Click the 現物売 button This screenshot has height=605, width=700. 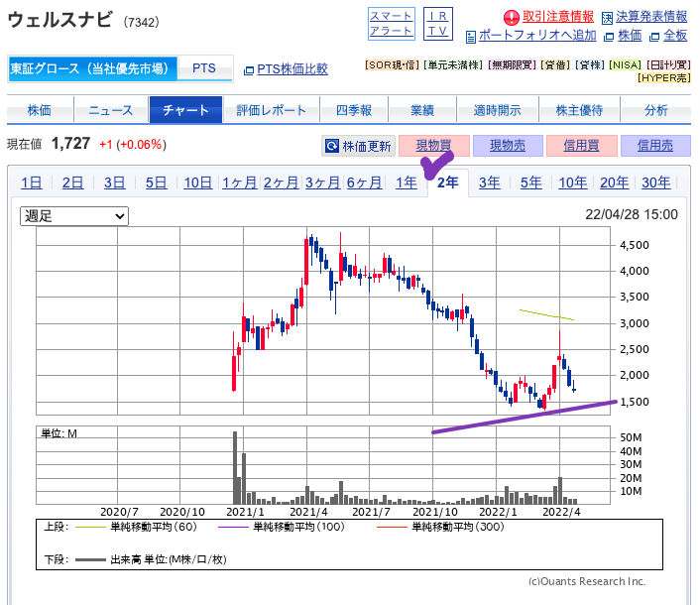(x=508, y=146)
